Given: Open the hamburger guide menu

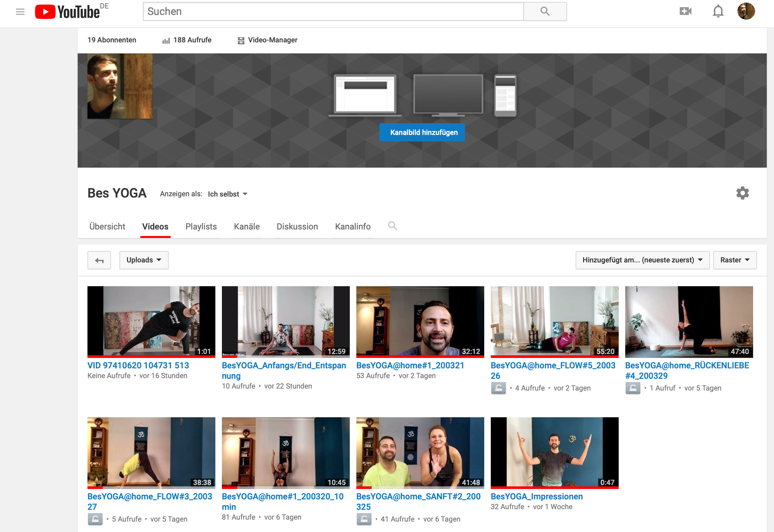Looking at the screenshot, I should point(20,12).
